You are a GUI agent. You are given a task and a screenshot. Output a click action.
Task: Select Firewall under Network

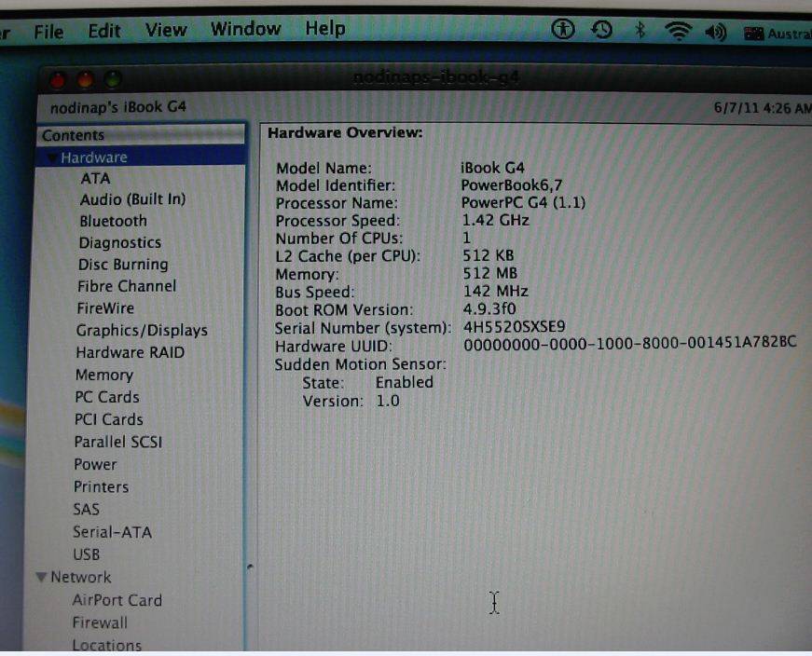(x=100, y=622)
